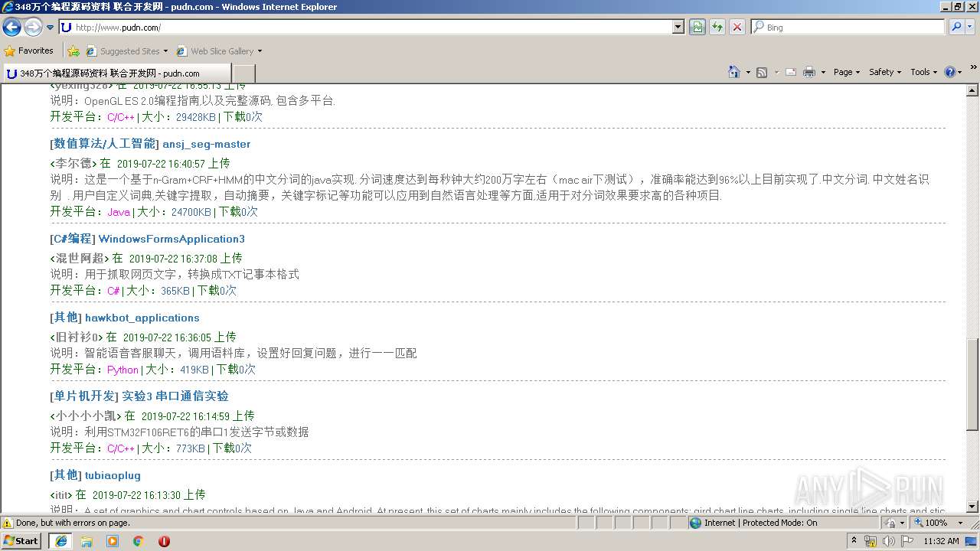
Task: Open Windows Explorer folder taskbar icon
Action: coord(87,541)
